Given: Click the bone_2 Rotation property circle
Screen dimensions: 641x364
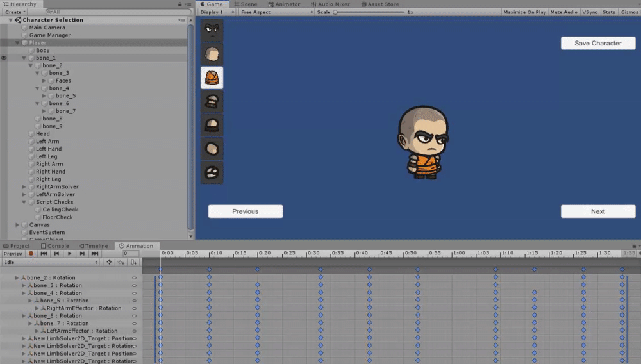Looking at the screenshot, I should tap(134, 277).
